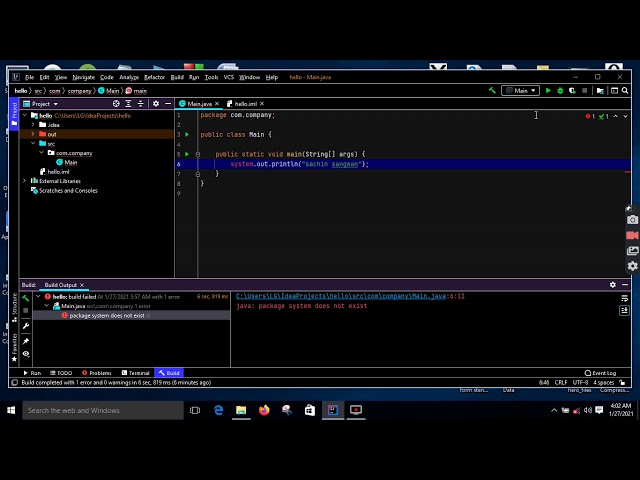
Task: Toggle the eye filter in the Build panel
Action: [x=26, y=354]
